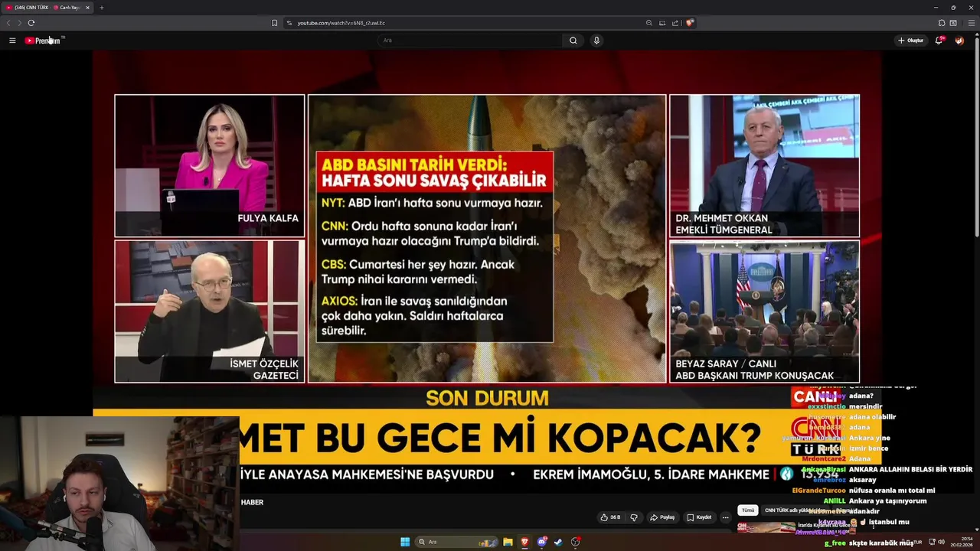Screen dimensions: 980x551
Task: Open the Brave Shields lion icon
Action: point(689,23)
